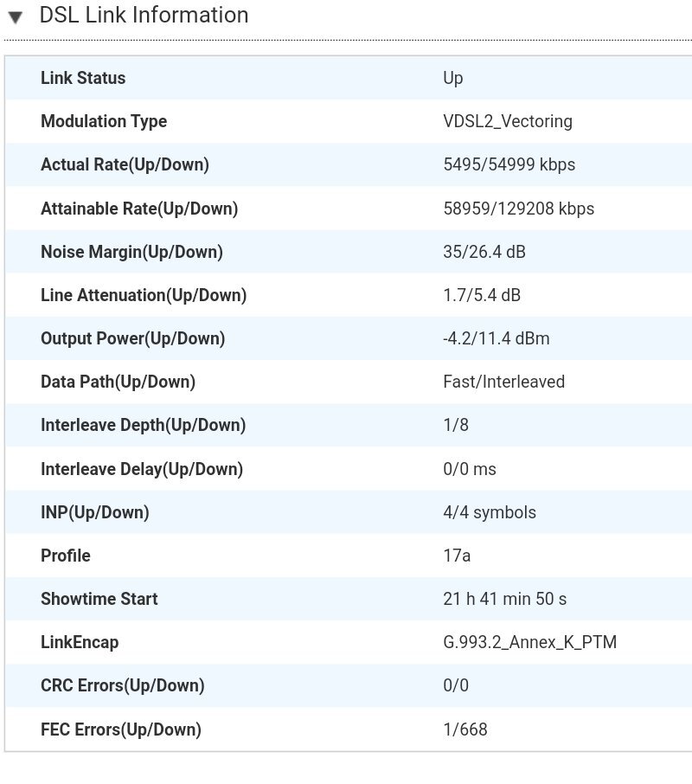This screenshot has width=692, height=784.
Task: Click the Data Path value Fast/Interleaved
Action: click(503, 382)
